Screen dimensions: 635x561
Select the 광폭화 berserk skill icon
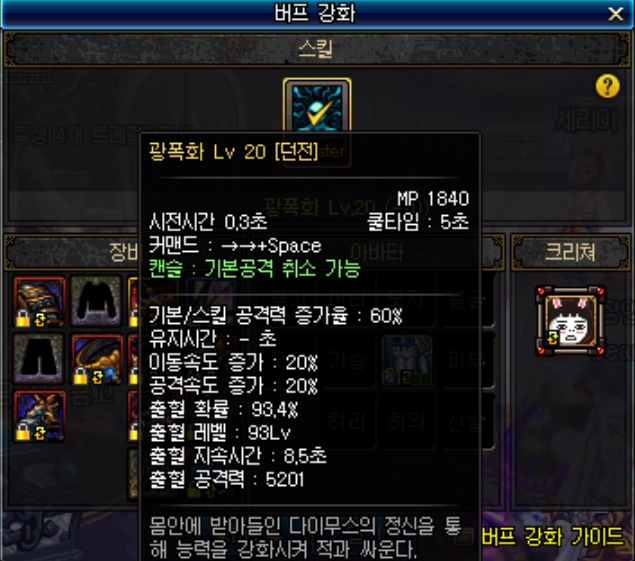click(x=317, y=106)
